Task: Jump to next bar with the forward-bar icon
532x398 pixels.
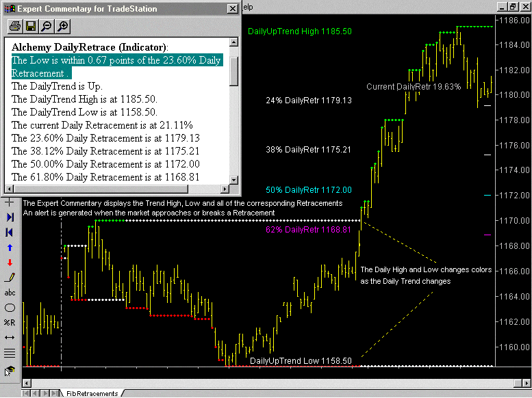Action: coord(10,217)
